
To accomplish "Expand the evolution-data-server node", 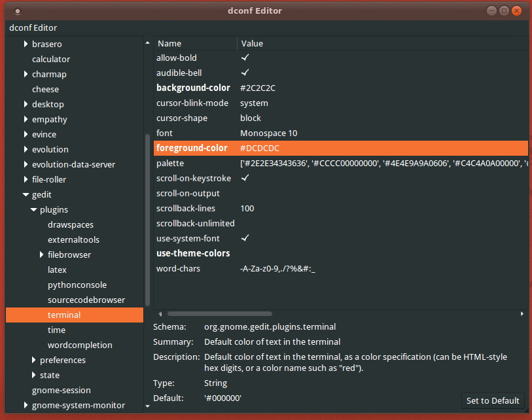I will [26, 164].
